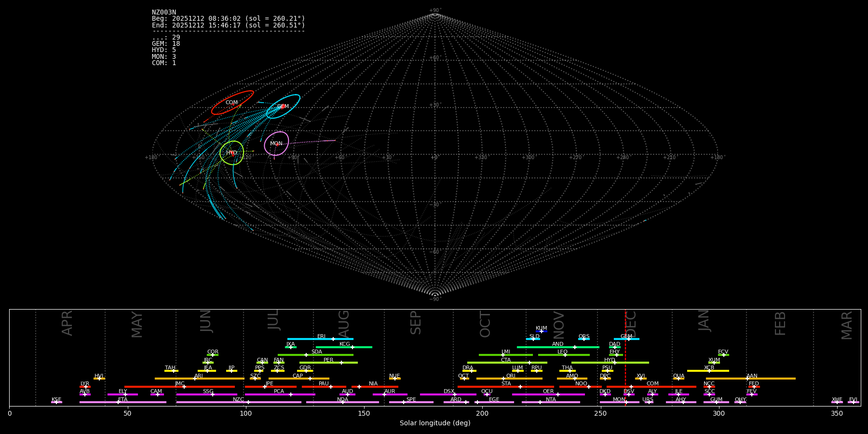Click the LEO shower label in the timeline
Image resolution: width=868 pixels, height=434 pixels.
tap(563, 352)
